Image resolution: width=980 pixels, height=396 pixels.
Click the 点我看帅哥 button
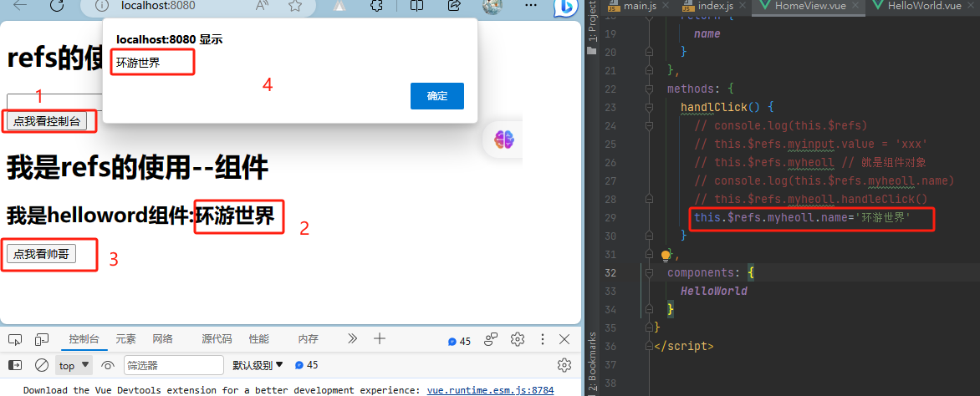41,254
